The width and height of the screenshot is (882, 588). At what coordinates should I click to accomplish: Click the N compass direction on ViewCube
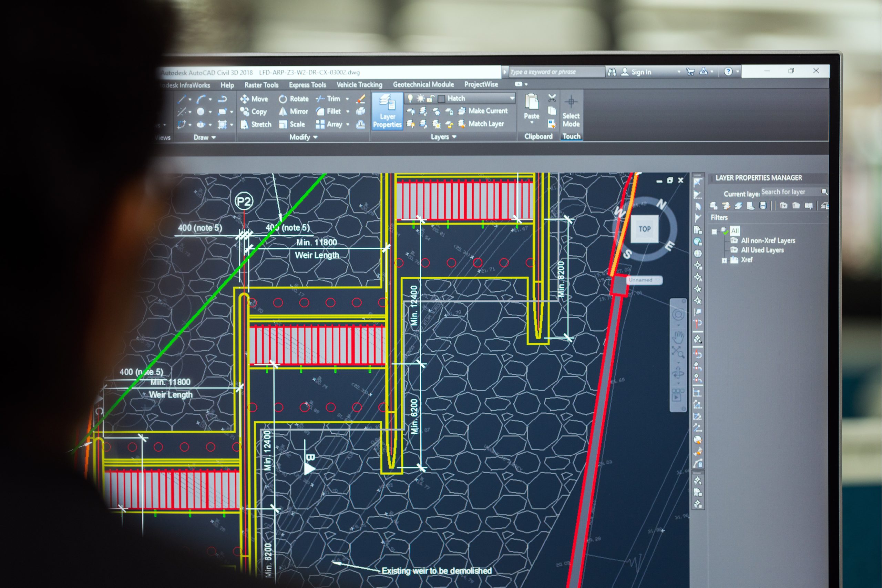[661, 205]
